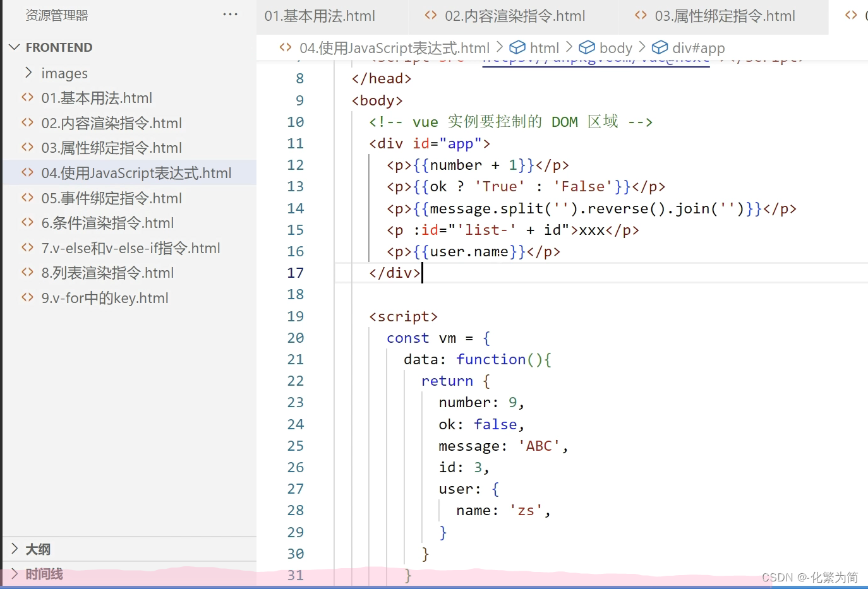Viewport: 868px width, 589px height.
Task: Switch to the 03.属性绑定指令.html editor tab
Action: [x=723, y=16]
